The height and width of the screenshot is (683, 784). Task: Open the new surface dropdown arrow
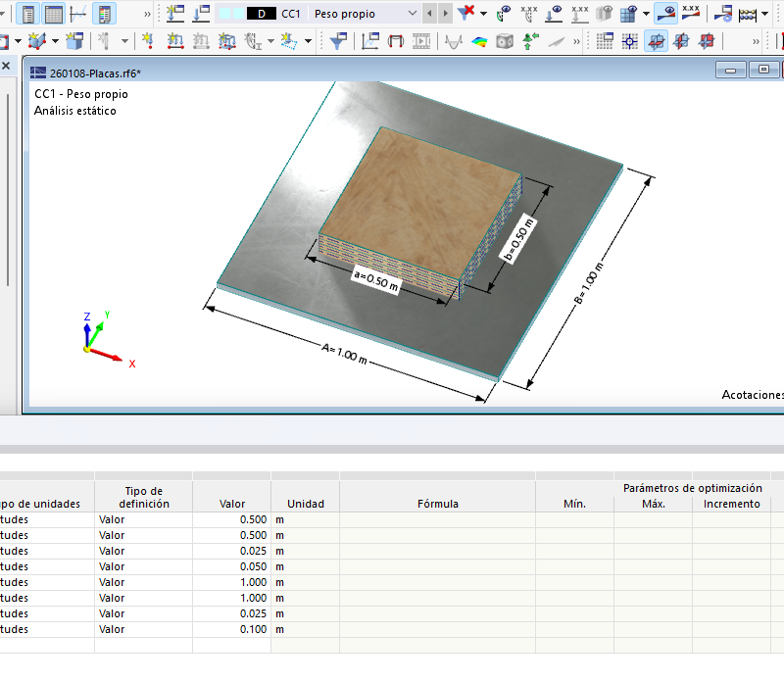pos(18,41)
